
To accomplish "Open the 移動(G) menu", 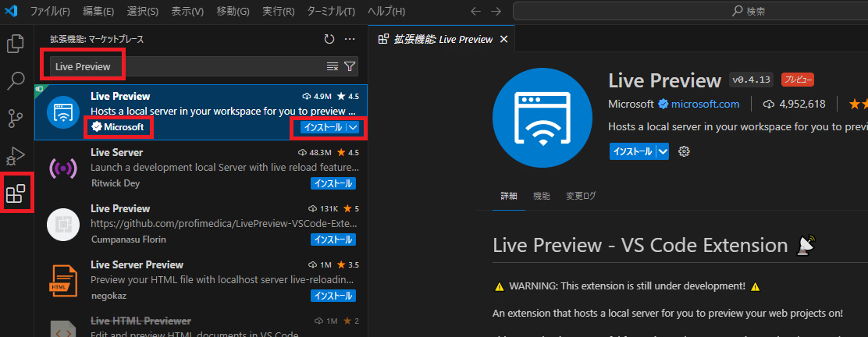I will click(x=233, y=11).
